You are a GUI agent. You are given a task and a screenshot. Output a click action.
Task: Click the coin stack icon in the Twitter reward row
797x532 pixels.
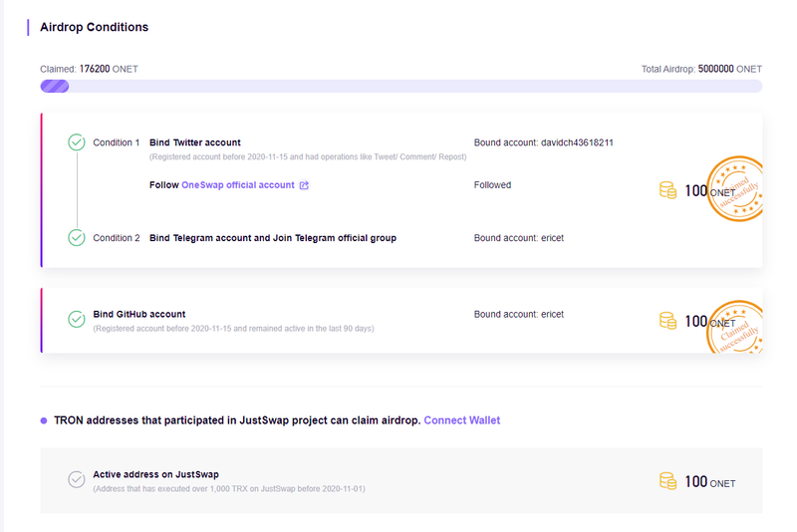[x=667, y=190]
